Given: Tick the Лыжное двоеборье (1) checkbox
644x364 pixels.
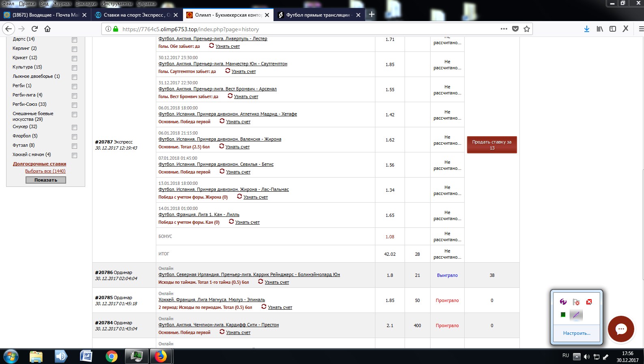Looking at the screenshot, I should click(x=74, y=77).
